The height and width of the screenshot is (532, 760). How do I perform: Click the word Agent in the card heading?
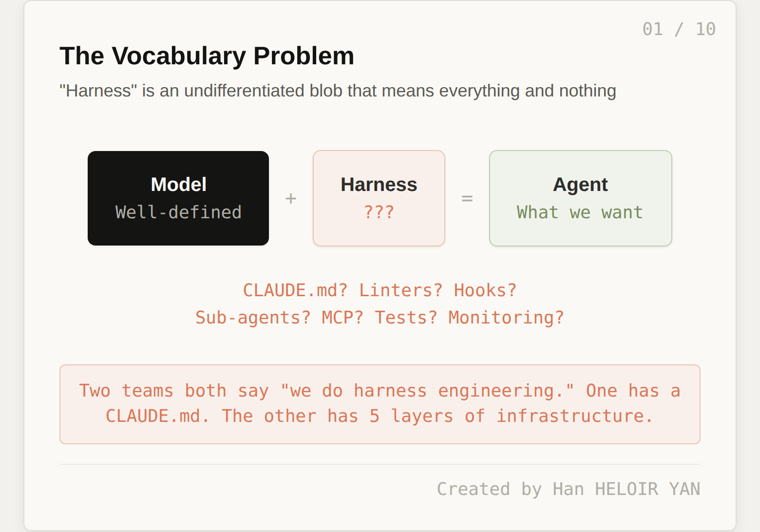tap(580, 184)
